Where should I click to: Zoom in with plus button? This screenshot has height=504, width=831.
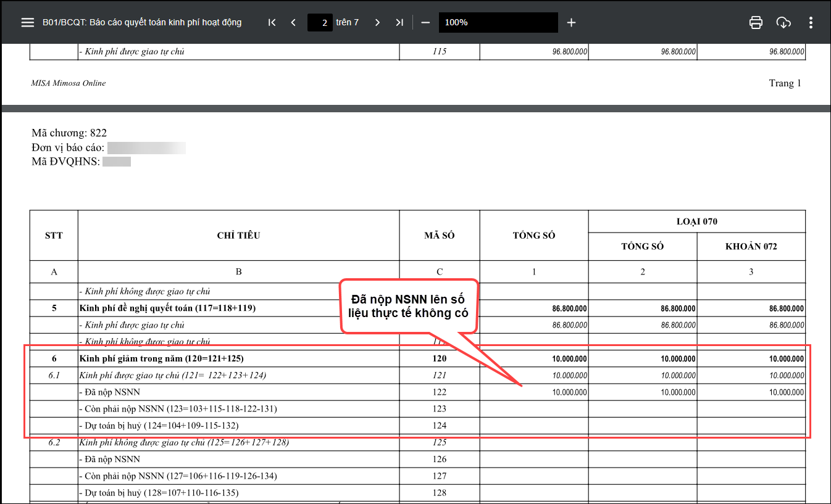click(571, 22)
